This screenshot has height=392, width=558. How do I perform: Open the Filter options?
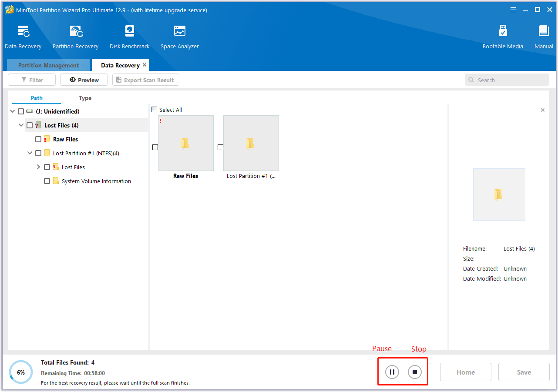31,80
